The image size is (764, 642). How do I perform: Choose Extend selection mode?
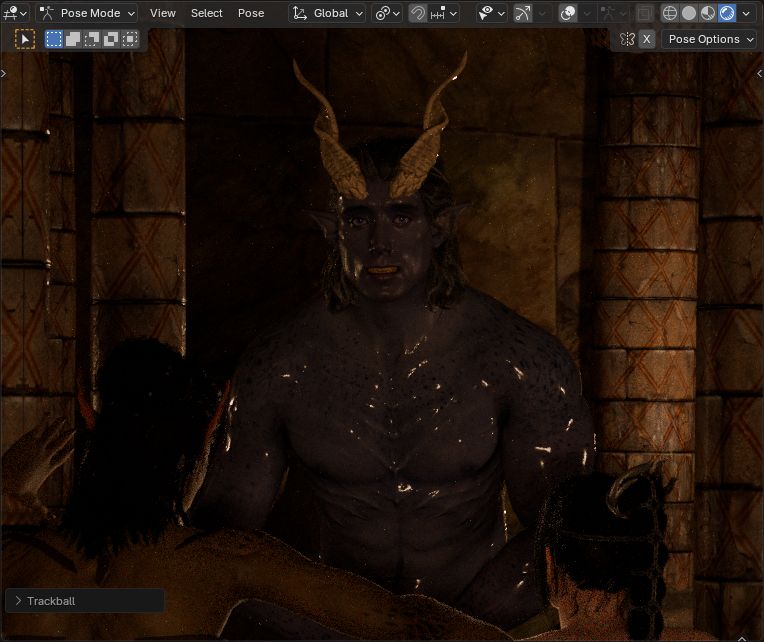coord(73,39)
